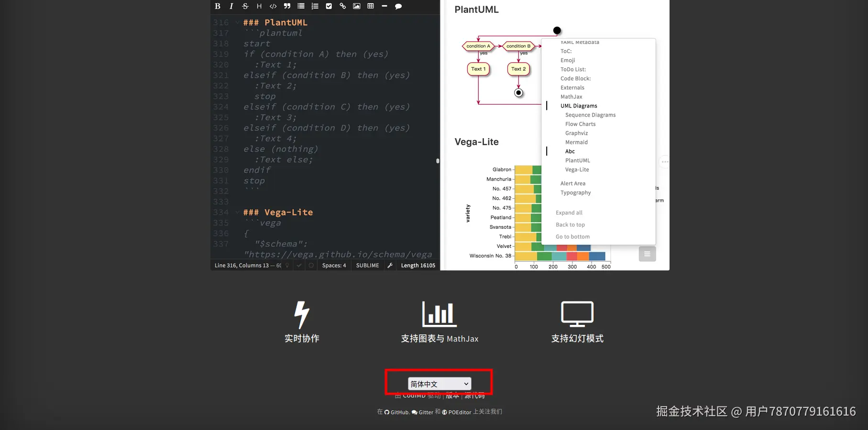Select UML Diagrams in contents list
Viewport: 868px width, 430px height.
coord(579,106)
